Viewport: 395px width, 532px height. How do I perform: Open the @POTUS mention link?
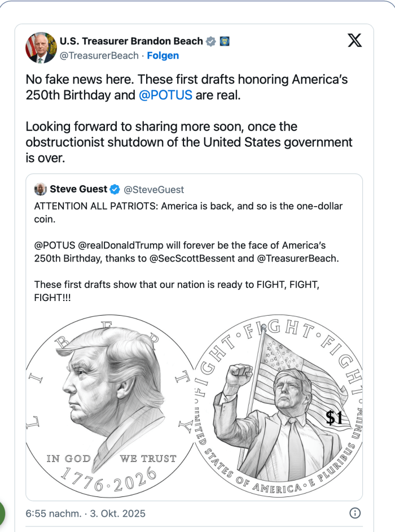click(165, 95)
